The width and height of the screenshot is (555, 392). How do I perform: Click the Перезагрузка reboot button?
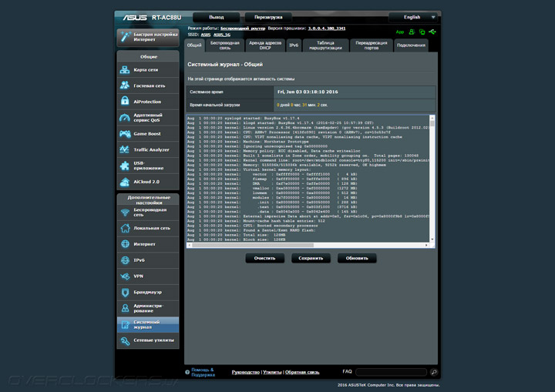(268, 17)
